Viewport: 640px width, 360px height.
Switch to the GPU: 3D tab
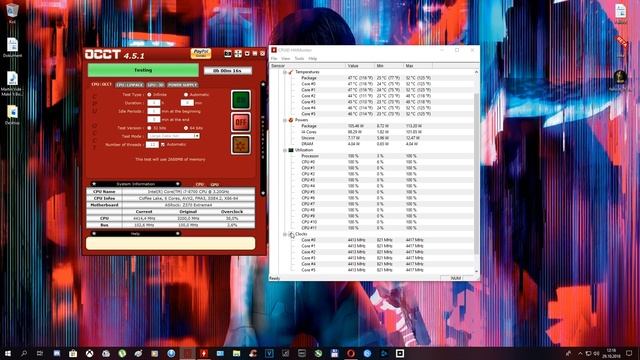(x=156, y=84)
